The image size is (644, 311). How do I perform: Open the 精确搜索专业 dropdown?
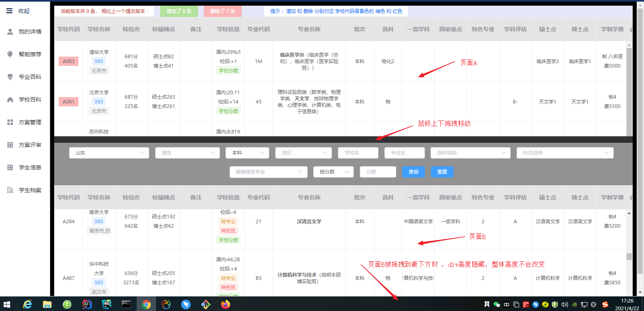[x=268, y=172]
